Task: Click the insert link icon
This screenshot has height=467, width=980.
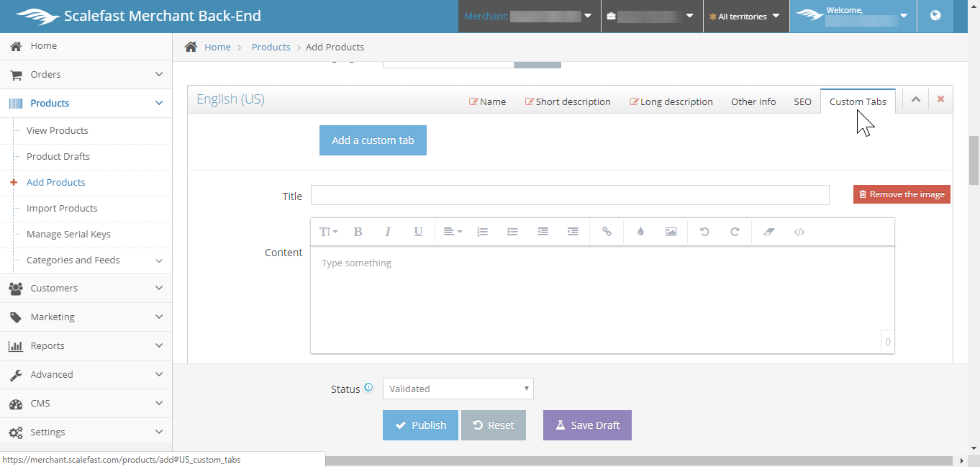Action: [607, 232]
